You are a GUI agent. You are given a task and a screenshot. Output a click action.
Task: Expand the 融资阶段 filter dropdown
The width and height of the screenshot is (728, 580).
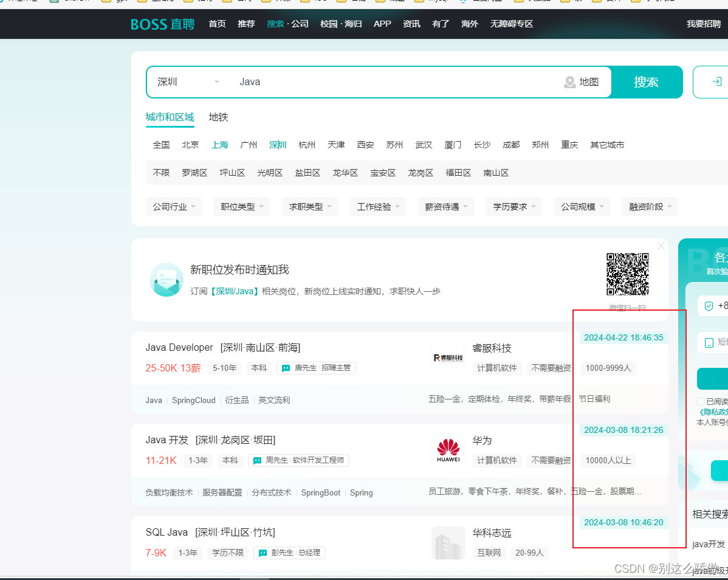coord(650,207)
